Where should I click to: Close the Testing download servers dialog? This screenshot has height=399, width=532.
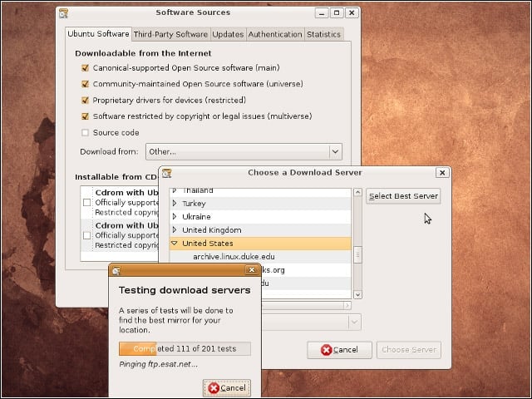tap(252, 269)
